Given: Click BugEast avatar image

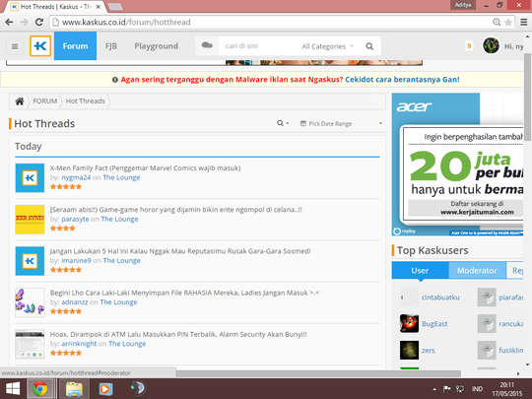Looking at the screenshot, I should pos(409,323).
